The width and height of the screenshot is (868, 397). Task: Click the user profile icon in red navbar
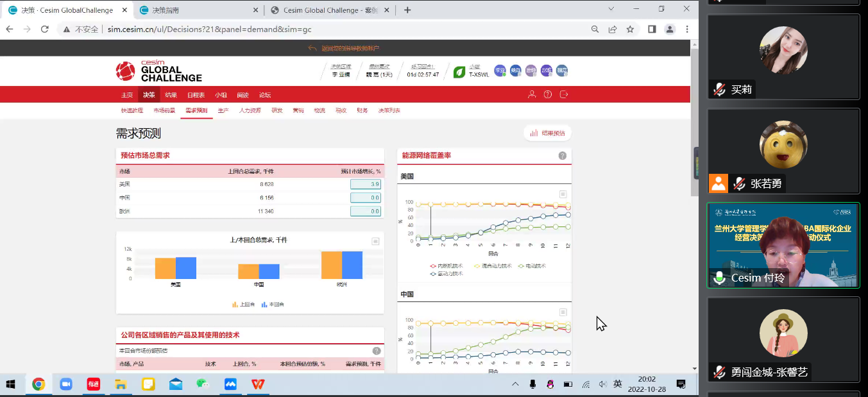(x=532, y=94)
